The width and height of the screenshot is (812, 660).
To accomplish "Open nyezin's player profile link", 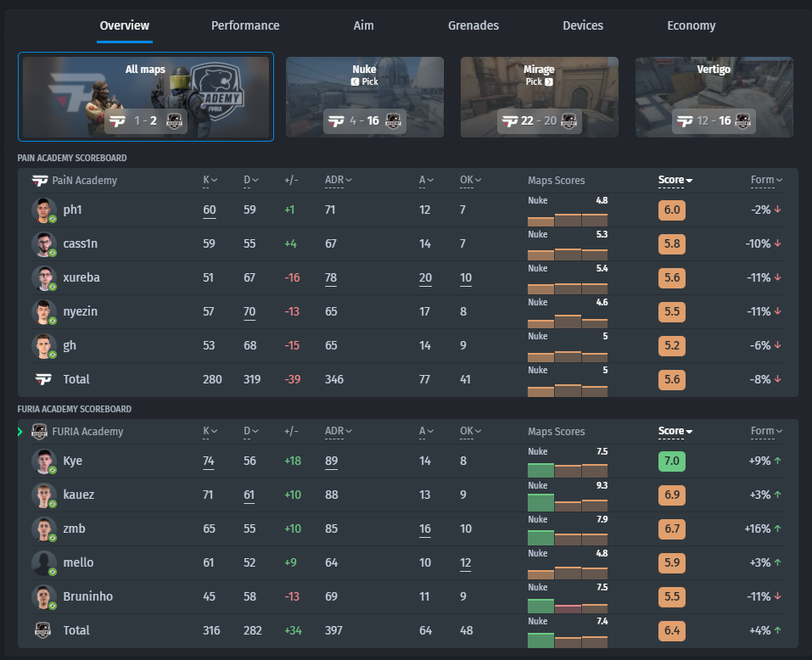I will 81,312.
